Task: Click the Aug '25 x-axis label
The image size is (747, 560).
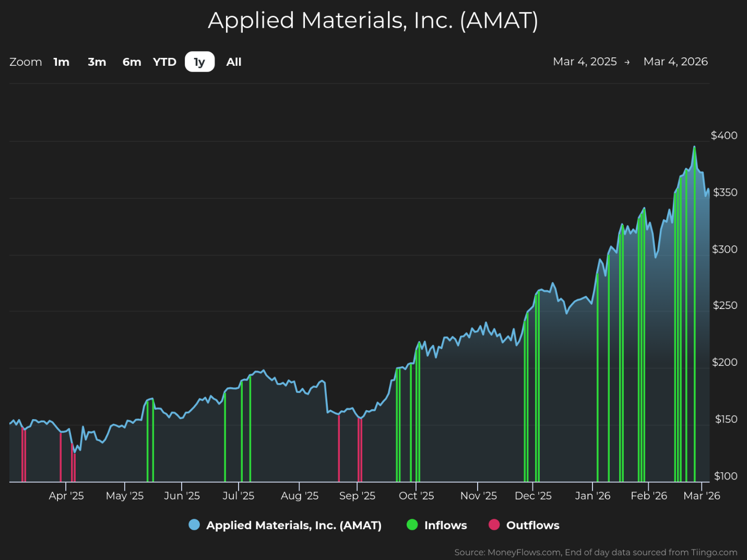Action: [x=300, y=496]
